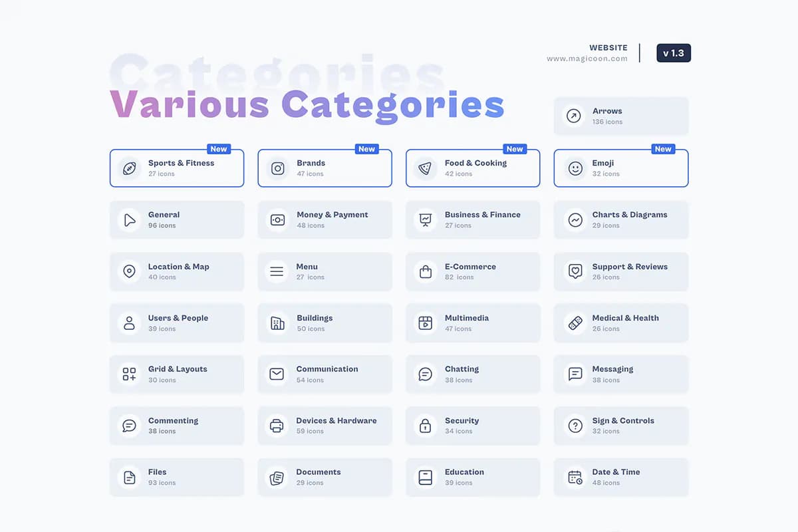Open the Business & Finance presentation icon
Viewport: 798px width, 532px height.
[426, 220]
